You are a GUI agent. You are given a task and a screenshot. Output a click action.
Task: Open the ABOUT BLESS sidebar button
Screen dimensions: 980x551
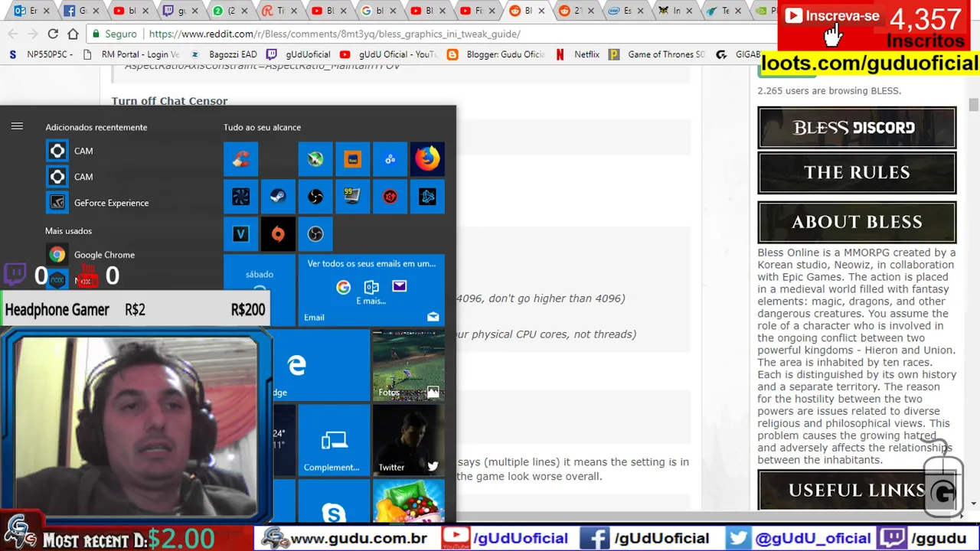(x=857, y=222)
